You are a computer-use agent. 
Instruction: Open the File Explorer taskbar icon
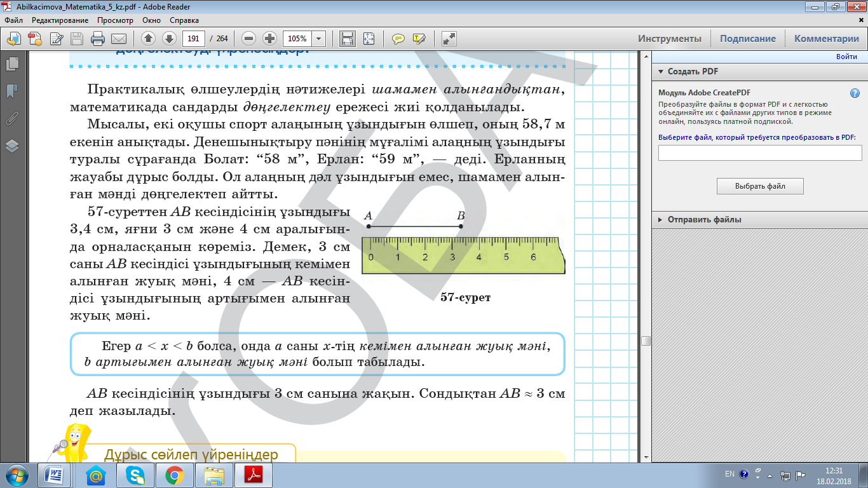tap(214, 475)
